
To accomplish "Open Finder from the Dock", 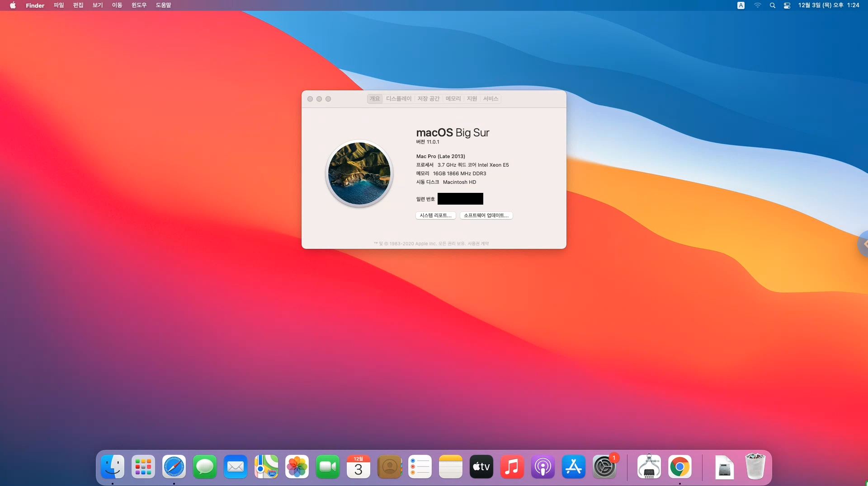I will coord(113,467).
